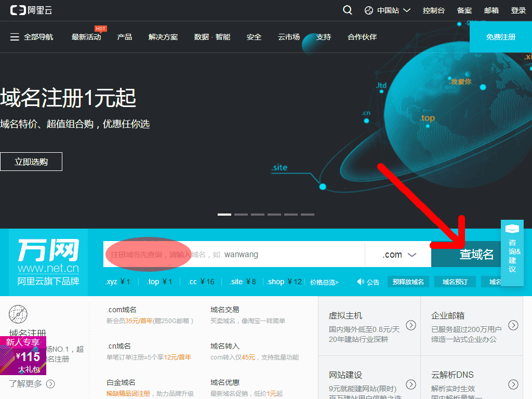Click the .xyz ¥1 price link
This screenshot has width=532, height=399.
(118, 282)
